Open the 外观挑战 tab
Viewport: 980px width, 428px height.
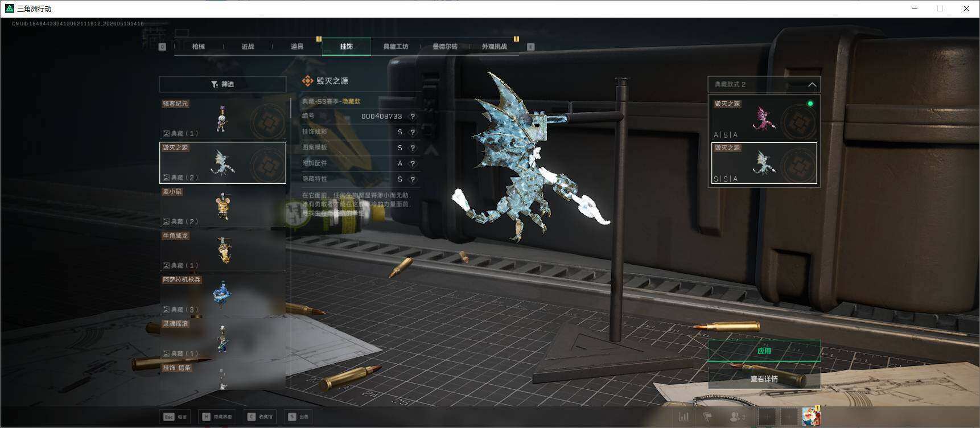(494, 47)
